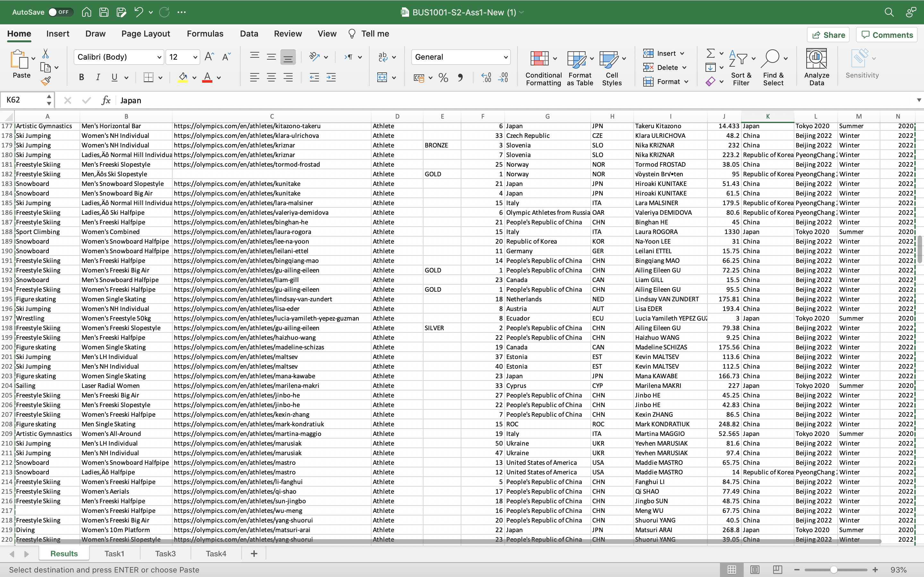Open the Comments pane

click(886, 35)
